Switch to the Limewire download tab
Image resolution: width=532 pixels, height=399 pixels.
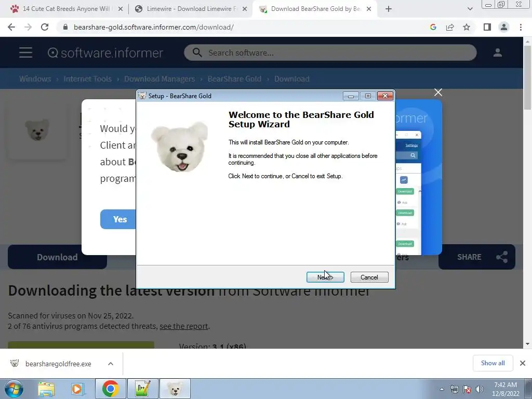[190, 9]
